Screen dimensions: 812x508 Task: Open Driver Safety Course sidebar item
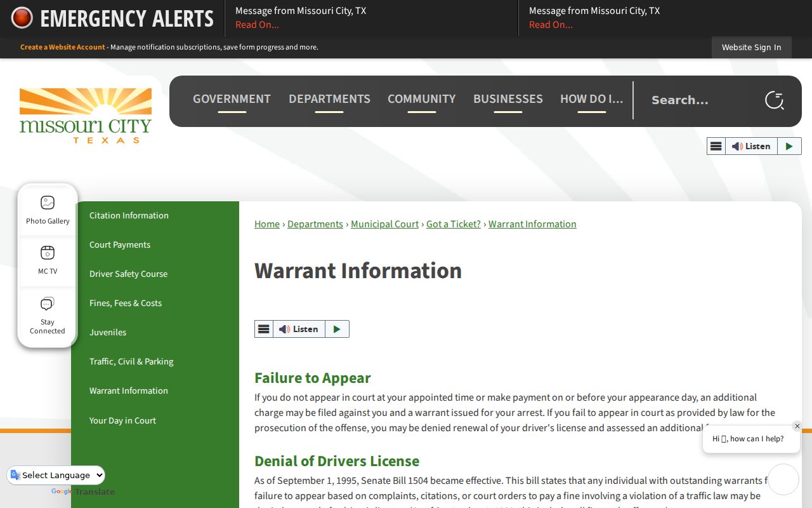tap(155, 274)
